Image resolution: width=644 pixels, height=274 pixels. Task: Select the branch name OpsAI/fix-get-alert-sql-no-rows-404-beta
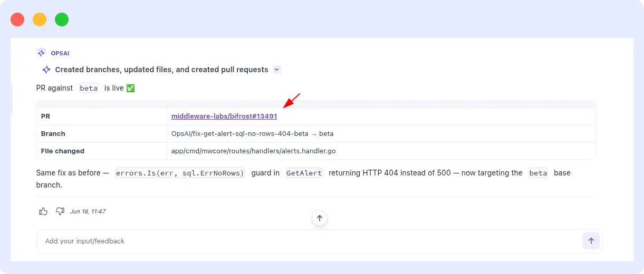pyautogui.click(x=239, y=134)
